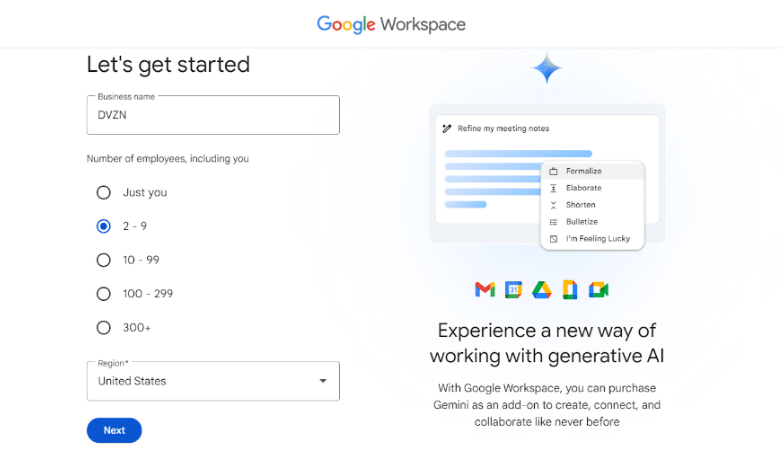
Task: Click the Next button
Action: pyautogui.click(x=114, y=430)
